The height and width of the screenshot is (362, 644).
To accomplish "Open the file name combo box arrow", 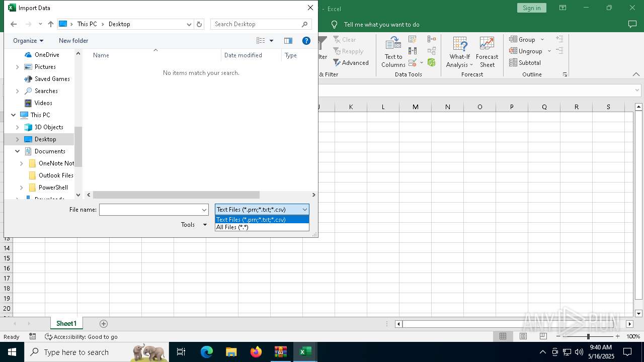I will coord(204,210).
